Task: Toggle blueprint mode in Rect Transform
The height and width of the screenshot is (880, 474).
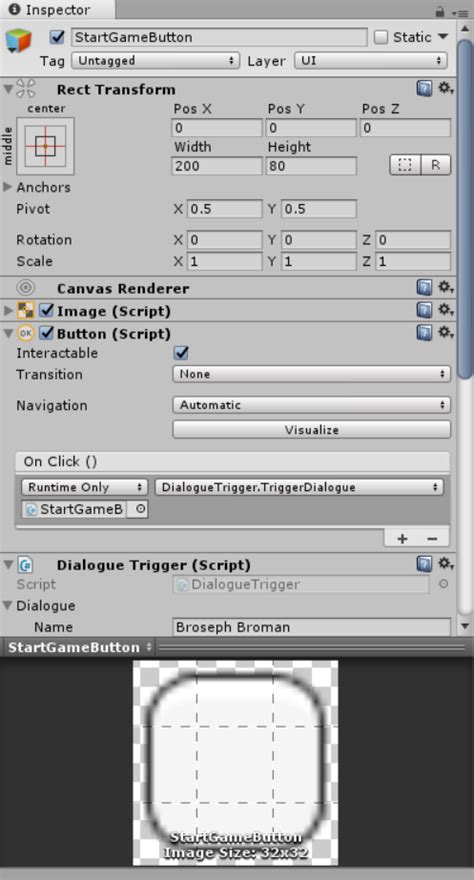Action: pyautogui.click(x=405, y=165)
